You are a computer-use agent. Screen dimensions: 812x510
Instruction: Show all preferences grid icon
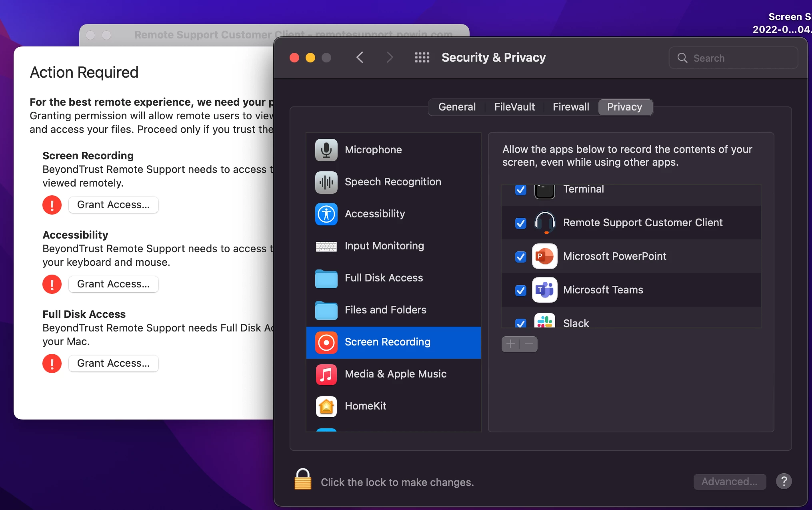click(422, 58)
